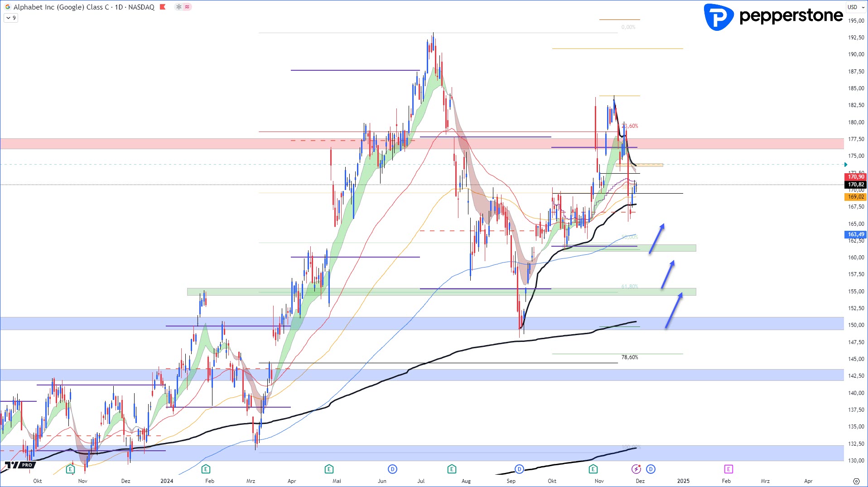The width and height of the screenshot is (868, 487).
Task: Click the red 170,90 price label
Action: pyautogui.click(x=856, y=177)
